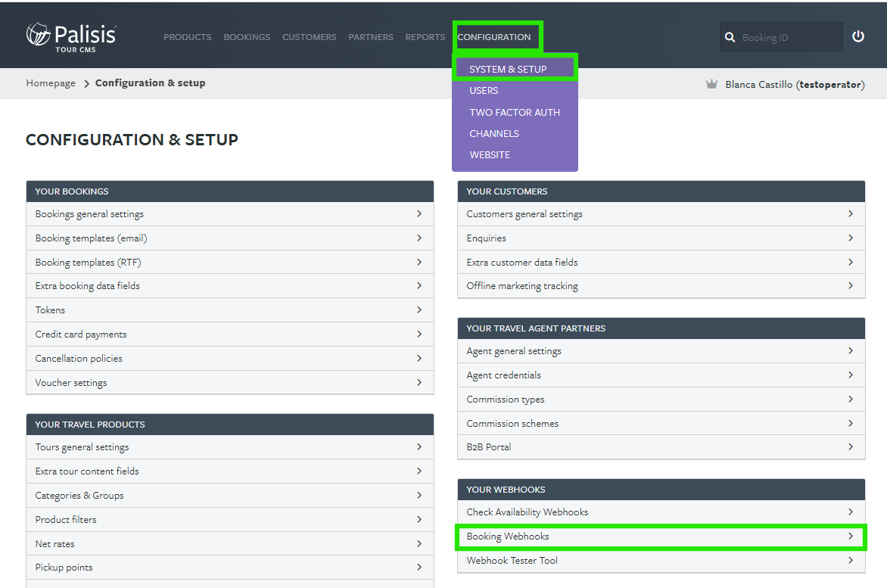The image size is (887, 588).
Task: Click the chevron beside Commission types
Action: [850, 399]
